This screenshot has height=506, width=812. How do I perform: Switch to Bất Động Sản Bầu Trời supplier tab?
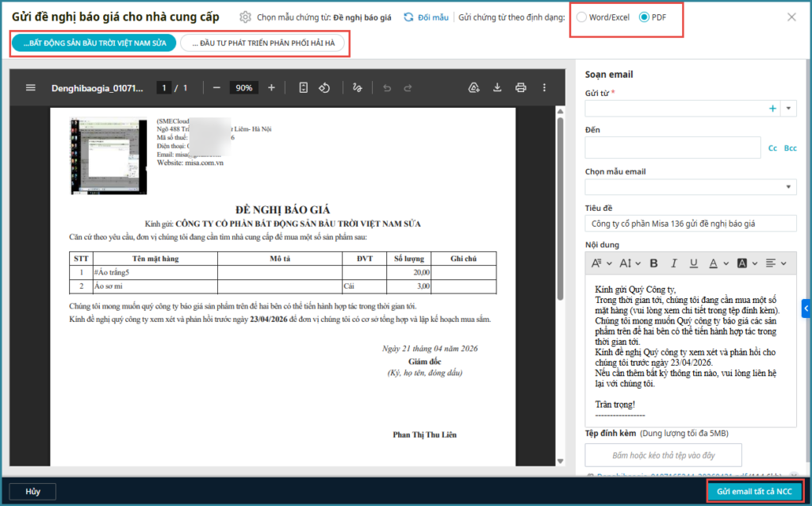pyautogui.click(x=94, y=43)
